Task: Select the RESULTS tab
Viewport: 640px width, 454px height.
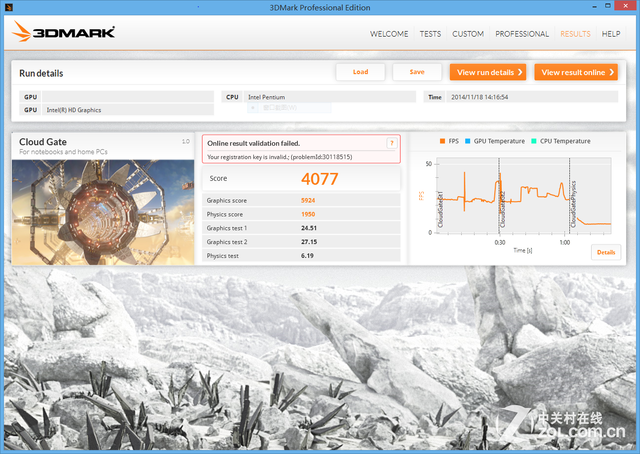Action: [x=575, y=34]
